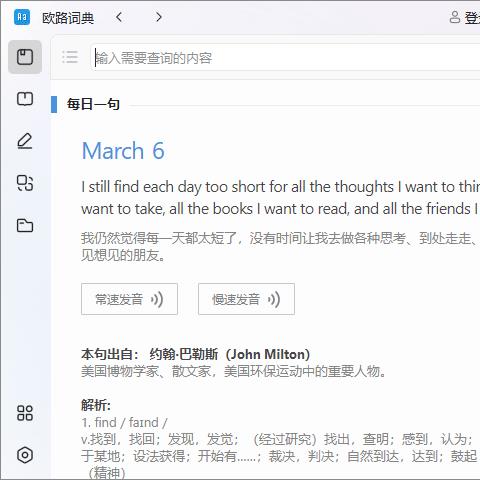This screenshot has height=480, width=480.
Task: Open the vocabulary book sidebar icon
Action: pyautogui.click(x=25, y=99)
